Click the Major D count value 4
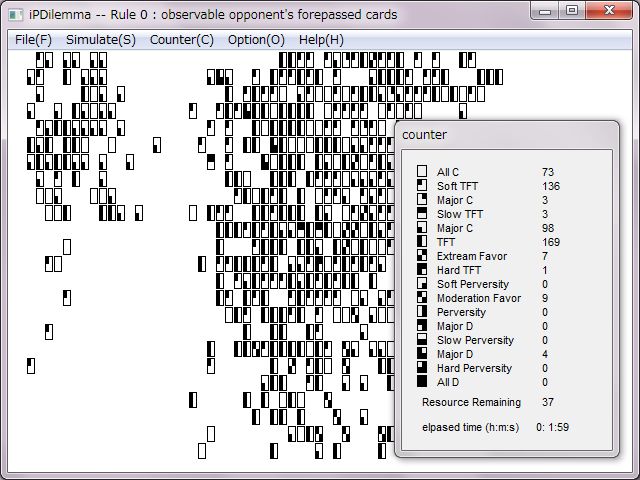The image size is (640, 480). coord(545,354)
